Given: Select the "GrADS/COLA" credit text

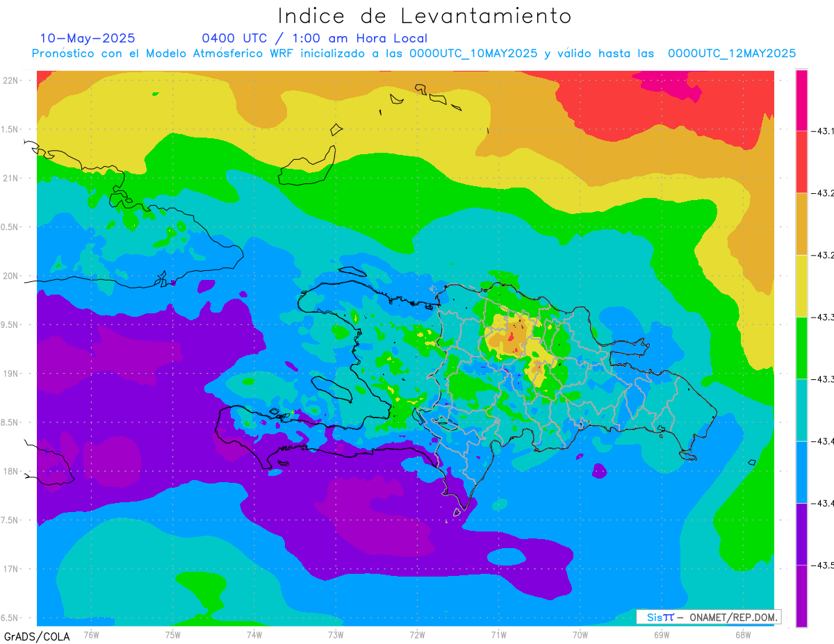Looking at the screenshot, I should 37,636.
